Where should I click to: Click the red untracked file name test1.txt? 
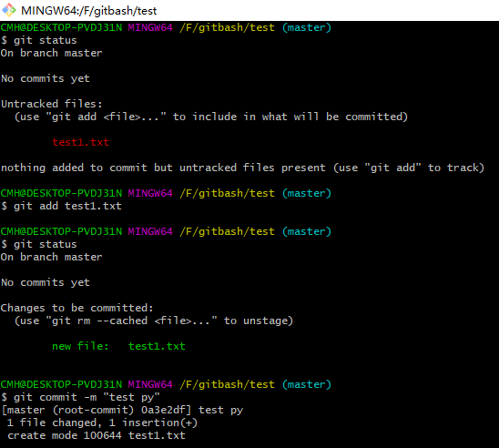click(80, 142)
